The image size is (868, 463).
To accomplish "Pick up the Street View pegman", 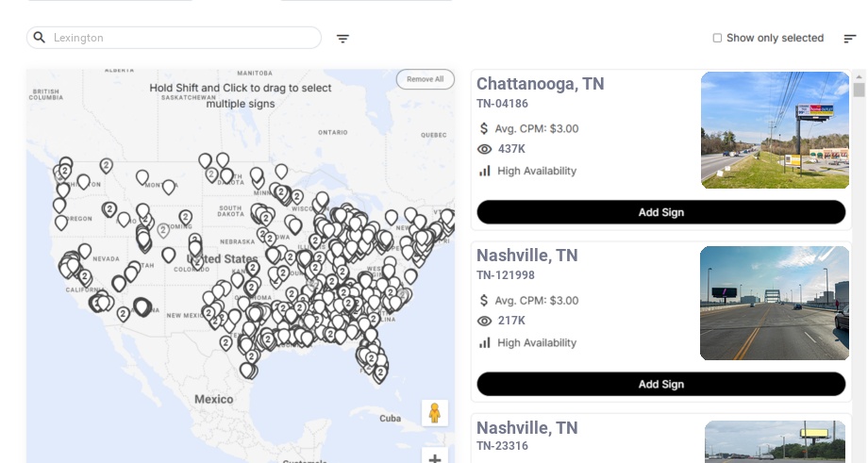I will click(434, 413).
